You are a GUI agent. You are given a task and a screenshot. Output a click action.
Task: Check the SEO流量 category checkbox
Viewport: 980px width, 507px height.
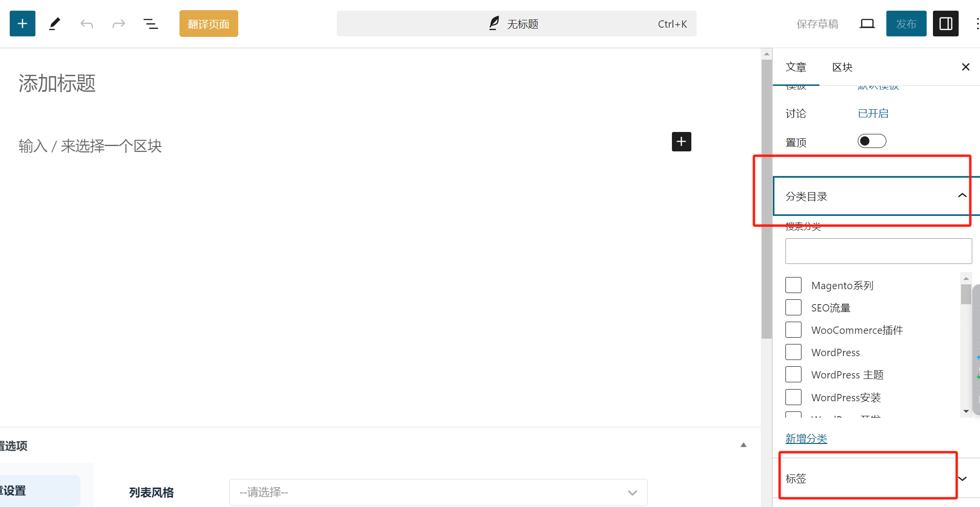(793, 307)
